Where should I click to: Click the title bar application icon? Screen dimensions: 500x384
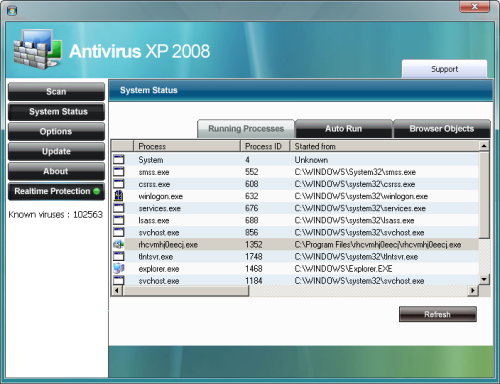coord(12,11)
